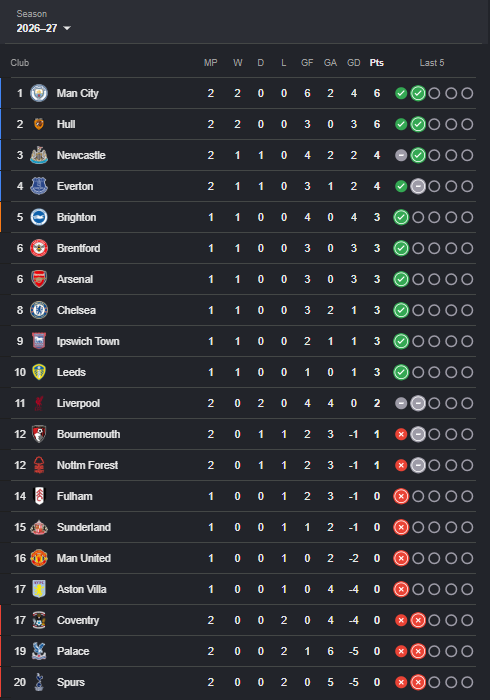The height and width of the screenshot is (700, 490).
Task: Click the Liverpool club crest
Action: (x=39, y=403)
